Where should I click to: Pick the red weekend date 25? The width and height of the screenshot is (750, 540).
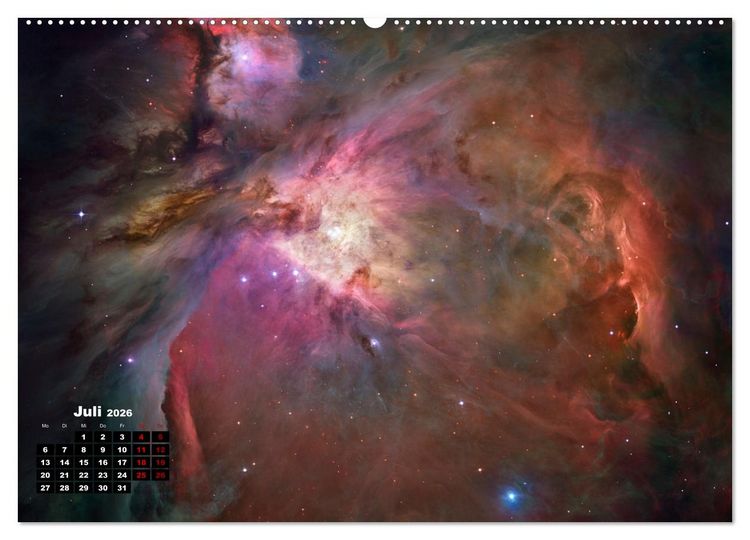click(141, 475)
